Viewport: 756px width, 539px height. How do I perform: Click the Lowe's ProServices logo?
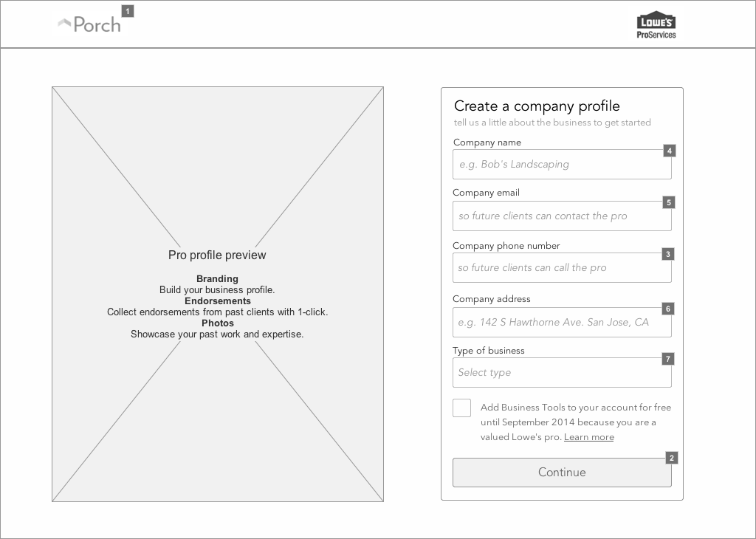coord(656,24)
